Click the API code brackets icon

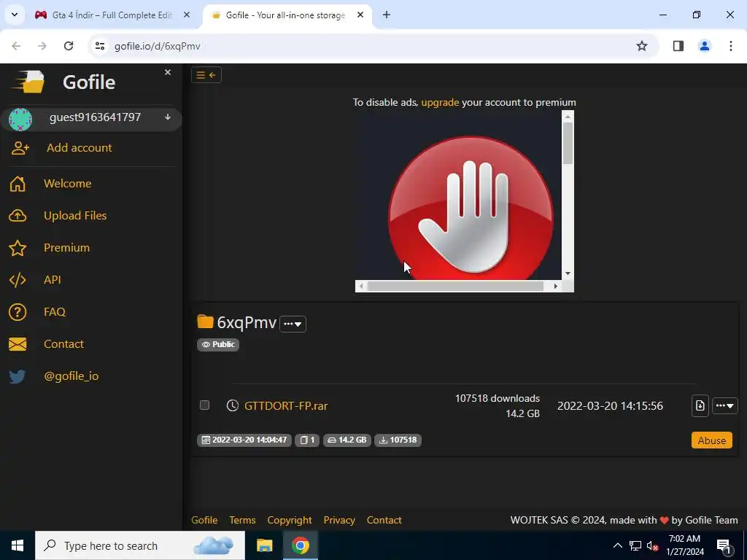coord(18,280)
